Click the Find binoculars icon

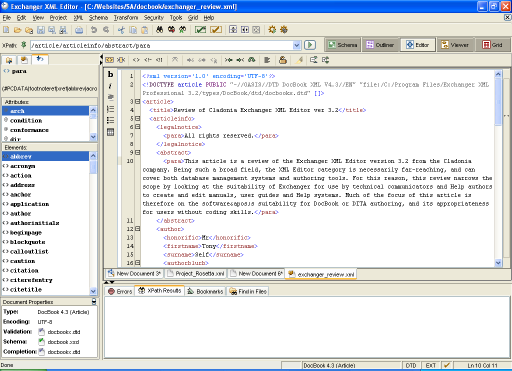click(x=160, y=30)
